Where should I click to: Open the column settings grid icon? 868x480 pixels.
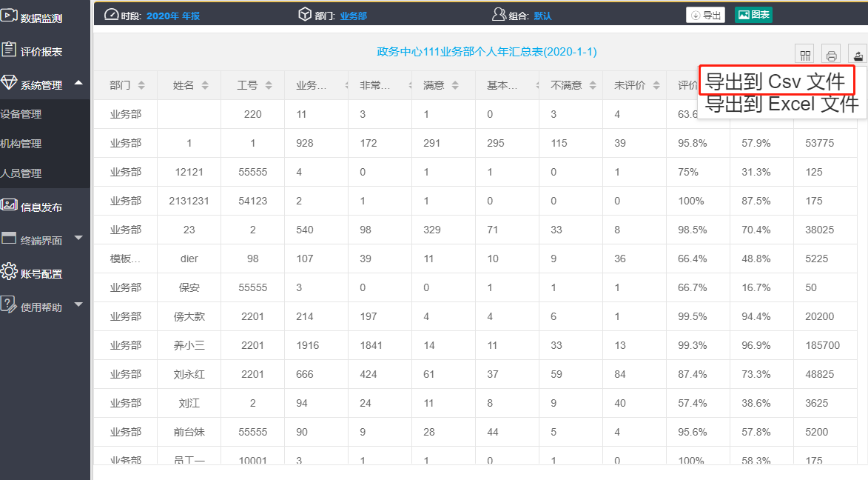804,53
